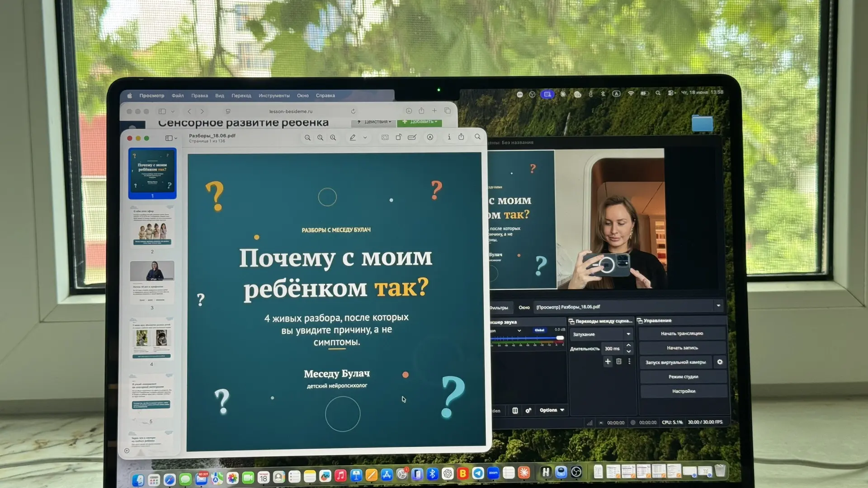Image resolution: width=868 pixels, height=488 pixels.
Task: Click the 300 ms duration field
Action: [x=613, y=348]
